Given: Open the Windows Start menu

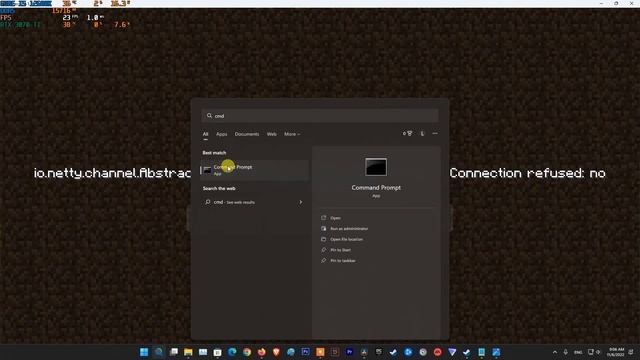Looking at the screenshot, I should [144, 352].
